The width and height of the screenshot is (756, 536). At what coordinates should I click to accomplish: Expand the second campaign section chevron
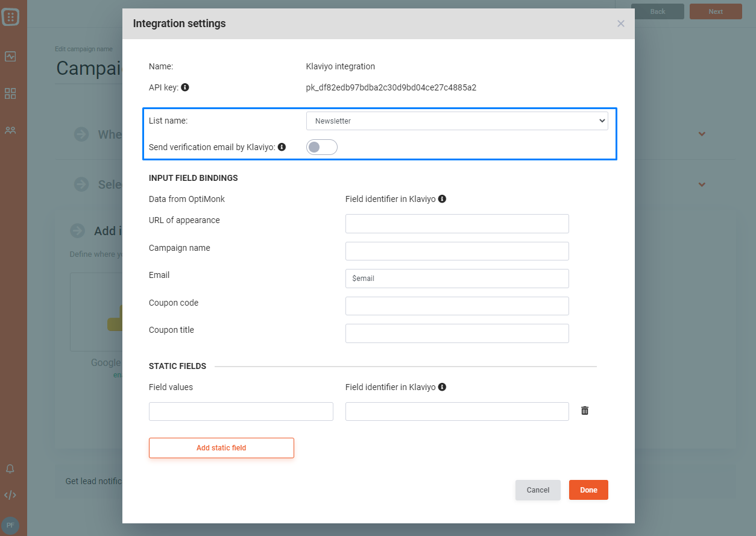pyautogui.click(x=701, y=184)
